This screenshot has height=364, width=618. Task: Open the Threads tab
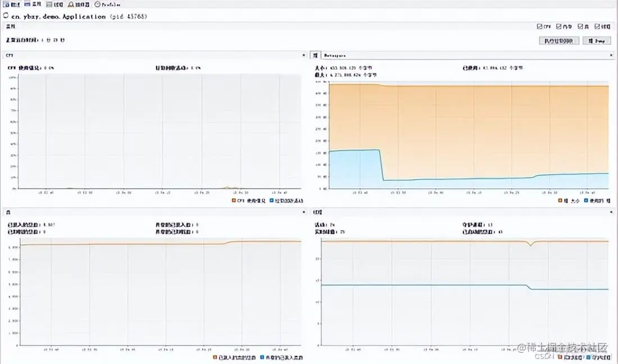pos(55,4)
